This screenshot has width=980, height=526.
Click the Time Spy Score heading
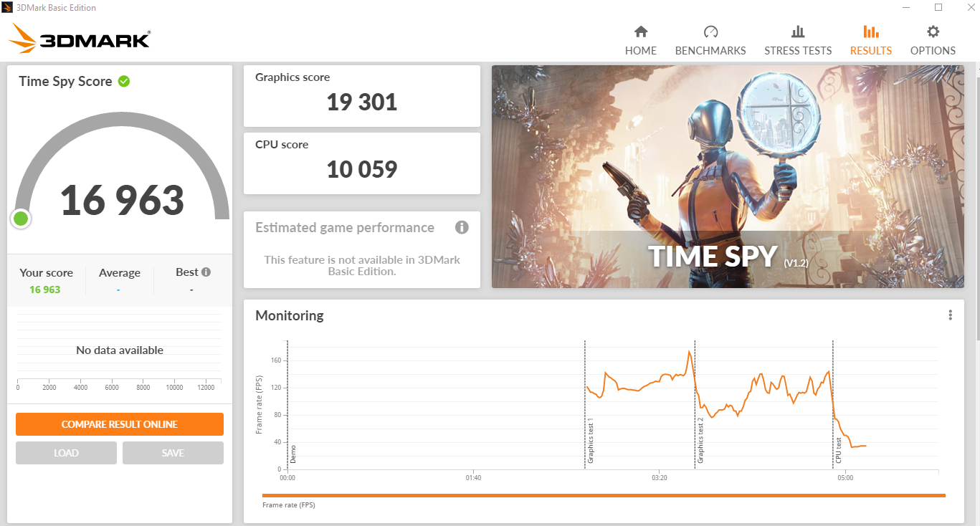pyautogui.click(x=65, y=81)
